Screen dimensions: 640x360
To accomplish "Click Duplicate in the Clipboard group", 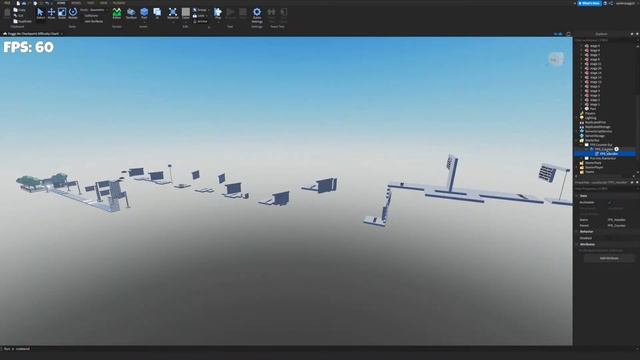I will [x=22, y=21].
